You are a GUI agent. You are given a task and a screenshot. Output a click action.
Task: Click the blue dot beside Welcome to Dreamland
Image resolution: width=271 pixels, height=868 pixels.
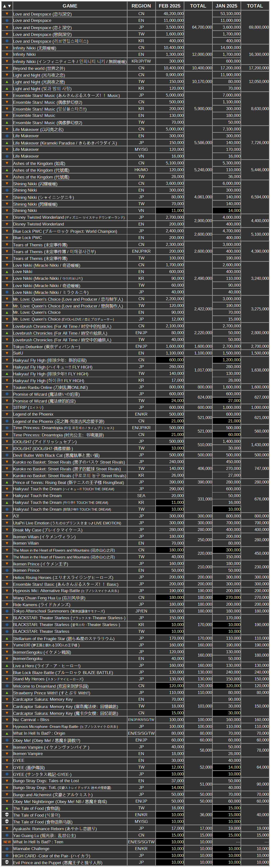pos(7,686)
